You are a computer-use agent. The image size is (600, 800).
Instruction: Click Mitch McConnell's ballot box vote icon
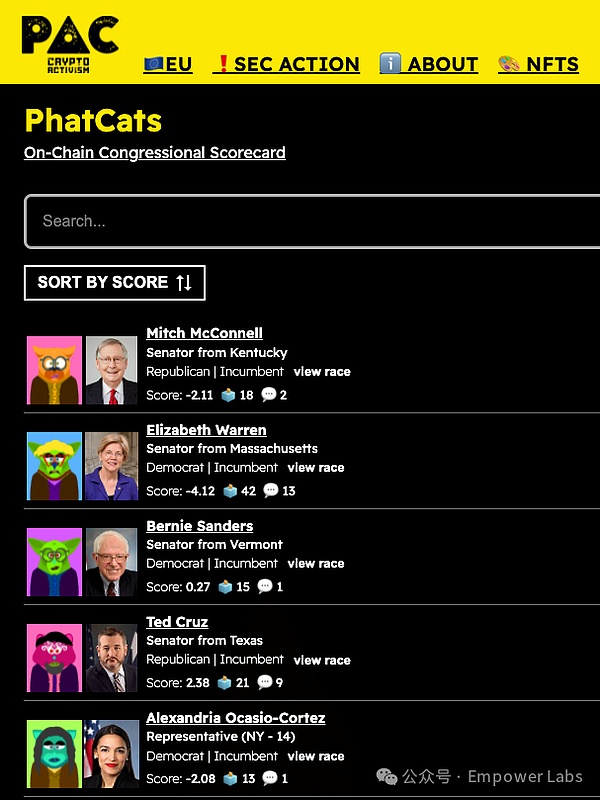pyautogui.click(x=227, y=395)
